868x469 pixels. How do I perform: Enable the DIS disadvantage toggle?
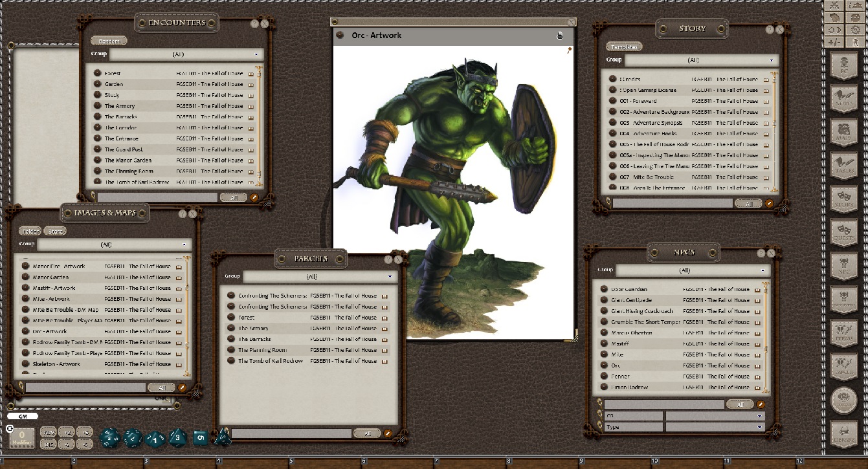click(49, 444)
